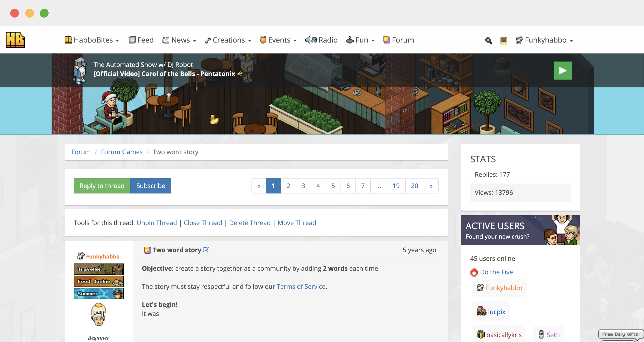The image size is (644, 342).
Task: Open the yellow notifications icon in navbar
Action: [503, 40]
